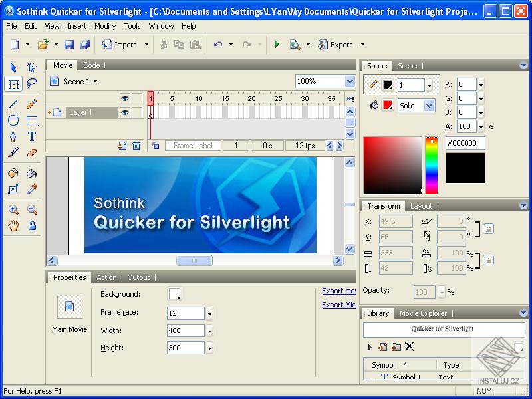Click inside the Frame Label field
The width and height of the screenshot is (532, 399).
(193, 145)
